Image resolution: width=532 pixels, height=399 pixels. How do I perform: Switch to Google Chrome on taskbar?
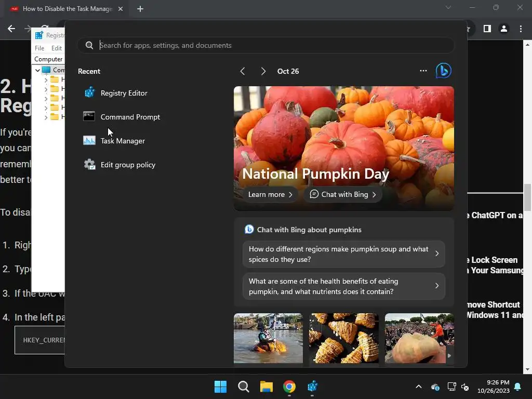(289, 387)
